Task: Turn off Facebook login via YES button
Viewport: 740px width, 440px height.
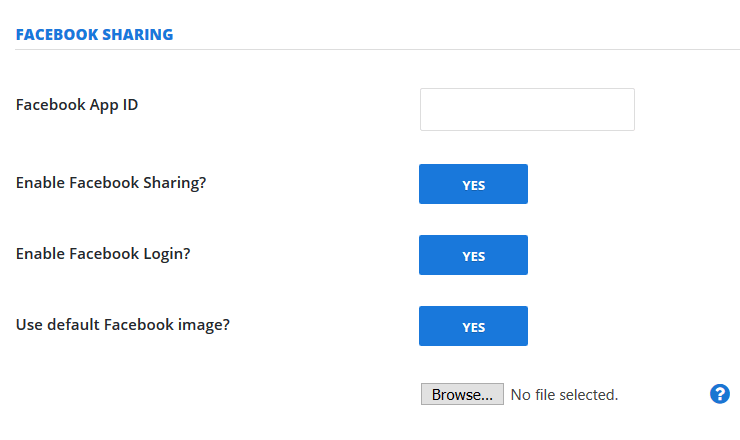Action: click(x=473, y=255)
